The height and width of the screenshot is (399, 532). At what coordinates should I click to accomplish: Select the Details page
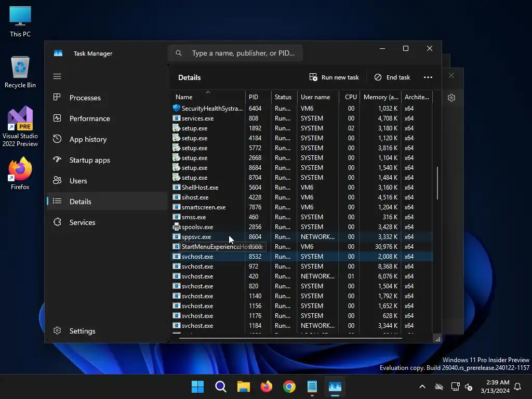click(x=107, y=202)
